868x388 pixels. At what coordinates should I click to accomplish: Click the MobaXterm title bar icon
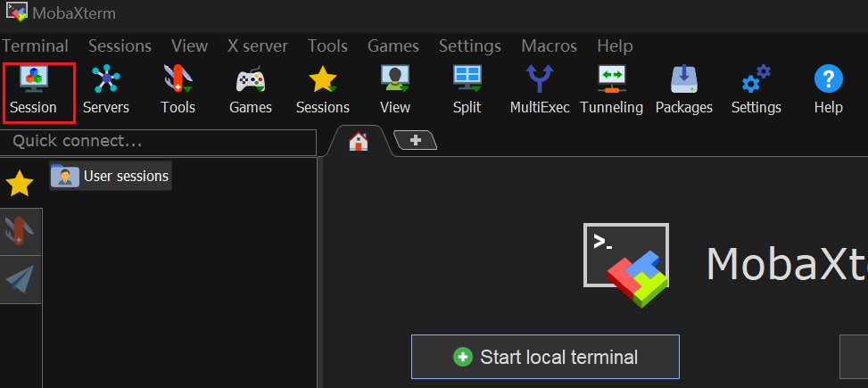[17, 12]
